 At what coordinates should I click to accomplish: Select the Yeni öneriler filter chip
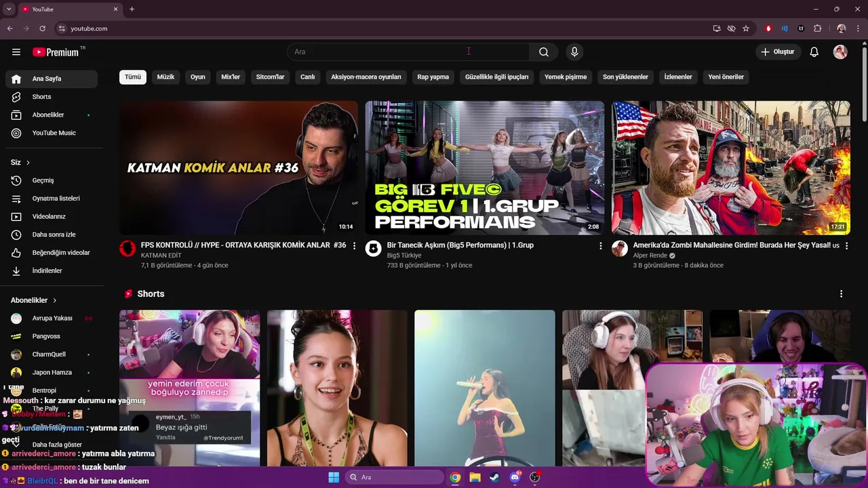pyautogui.click(x=726, y=77)
